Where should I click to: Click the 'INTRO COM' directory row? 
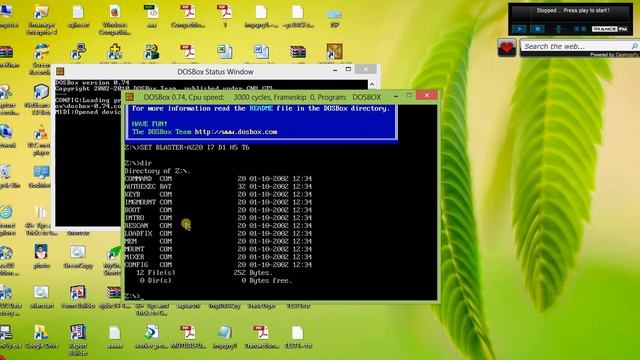[x=218, y=218]
